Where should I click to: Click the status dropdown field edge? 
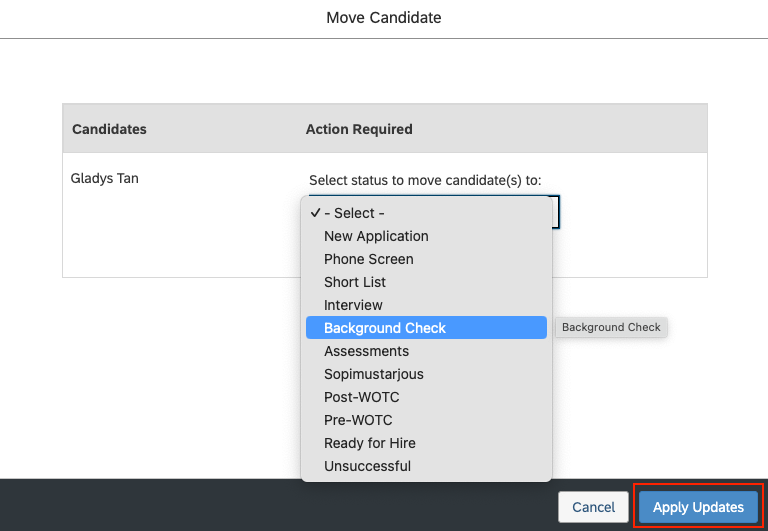[x=556, y=212]
